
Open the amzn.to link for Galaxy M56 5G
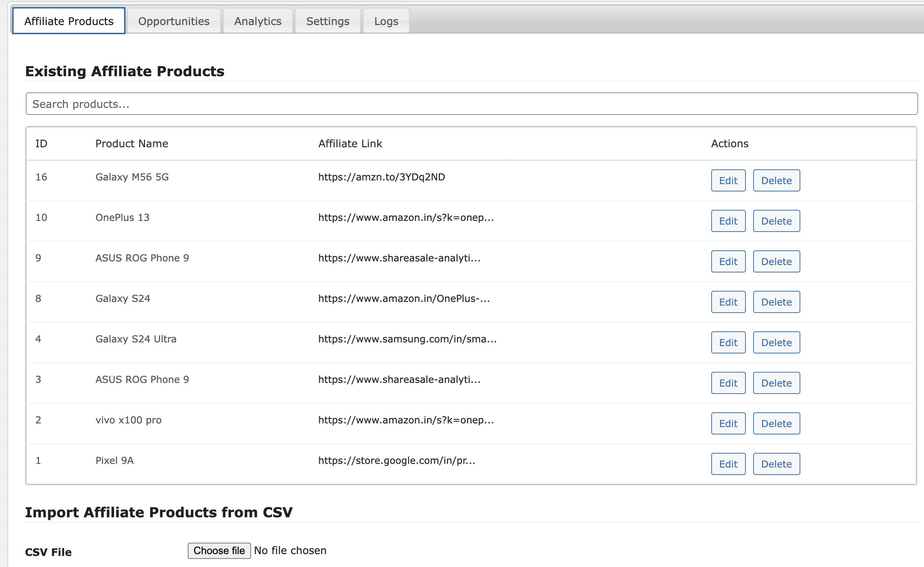381,177
